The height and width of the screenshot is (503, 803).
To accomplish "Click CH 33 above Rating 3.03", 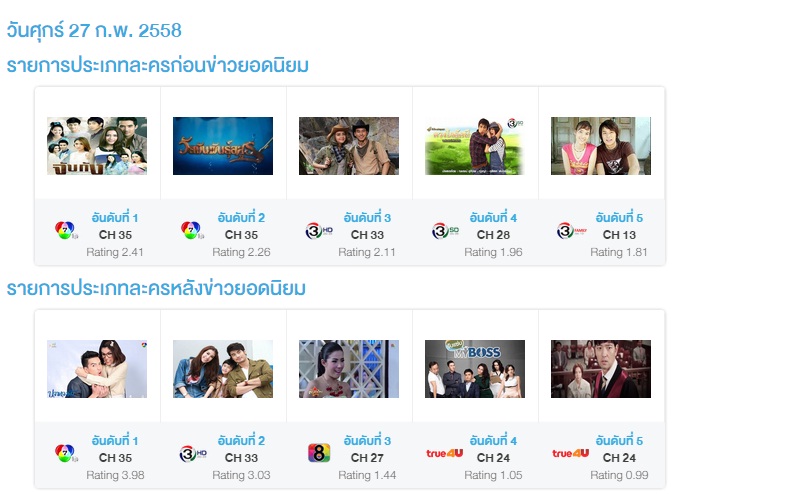I will point(241,457).
